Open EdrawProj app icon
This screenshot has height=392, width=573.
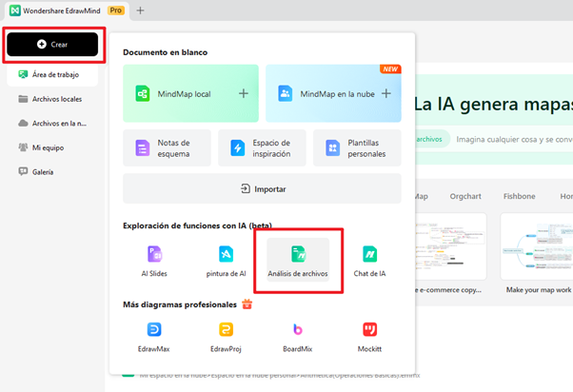226,336
